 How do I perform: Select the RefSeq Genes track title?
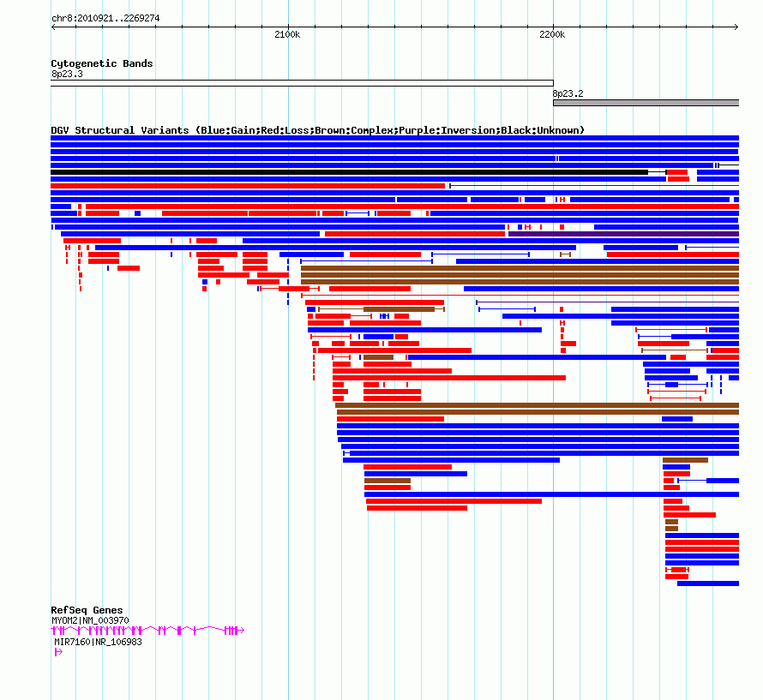tap(87, 610)
